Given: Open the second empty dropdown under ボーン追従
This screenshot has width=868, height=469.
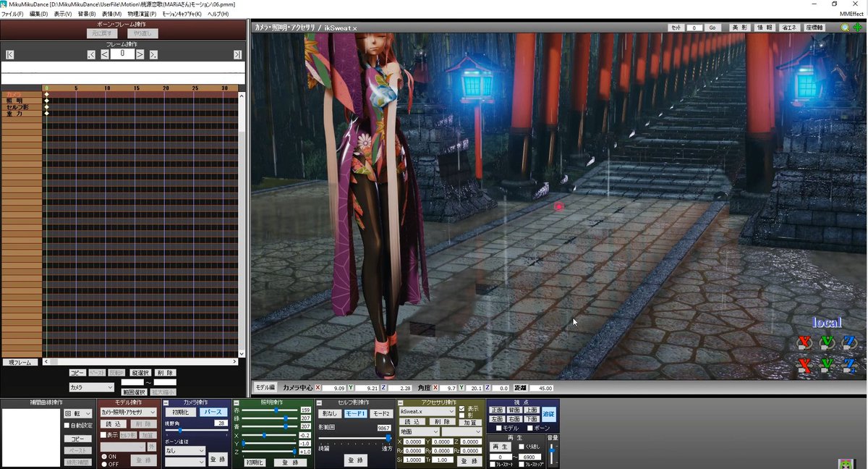Looking at the screenshot, I should [185, 461].
